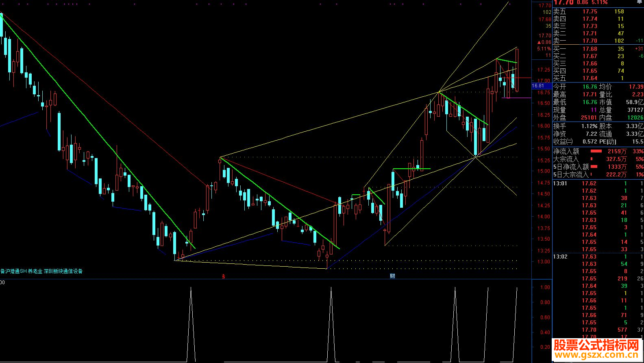Select the 买四 17.65 bid row

(598, 71)
